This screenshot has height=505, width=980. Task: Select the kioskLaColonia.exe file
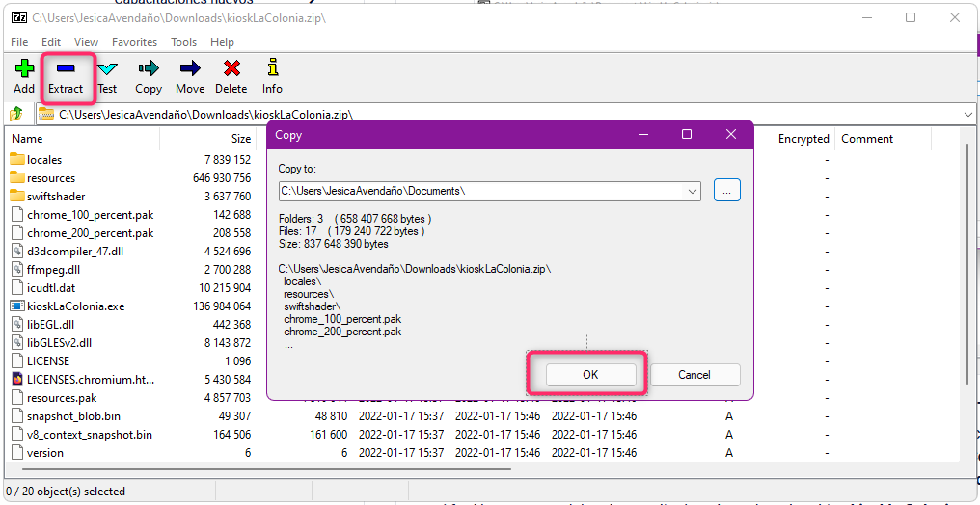[75, 306]
